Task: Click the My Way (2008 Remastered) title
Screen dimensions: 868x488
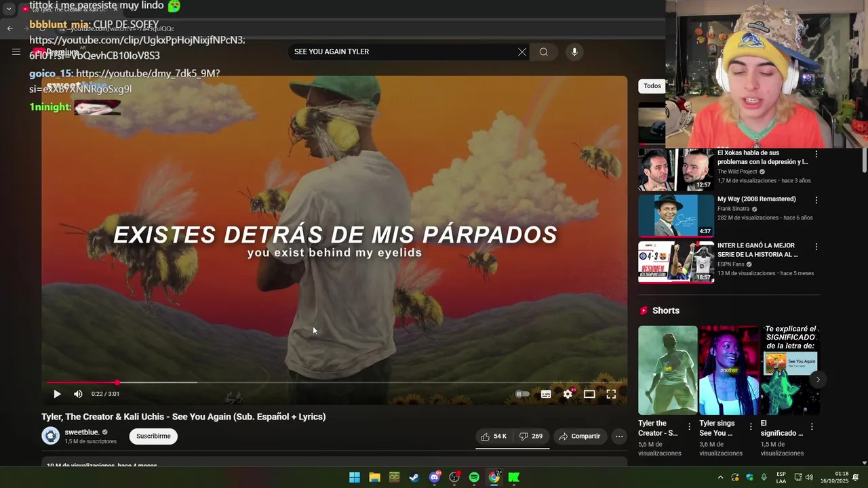Action: [x=756, y=199]
